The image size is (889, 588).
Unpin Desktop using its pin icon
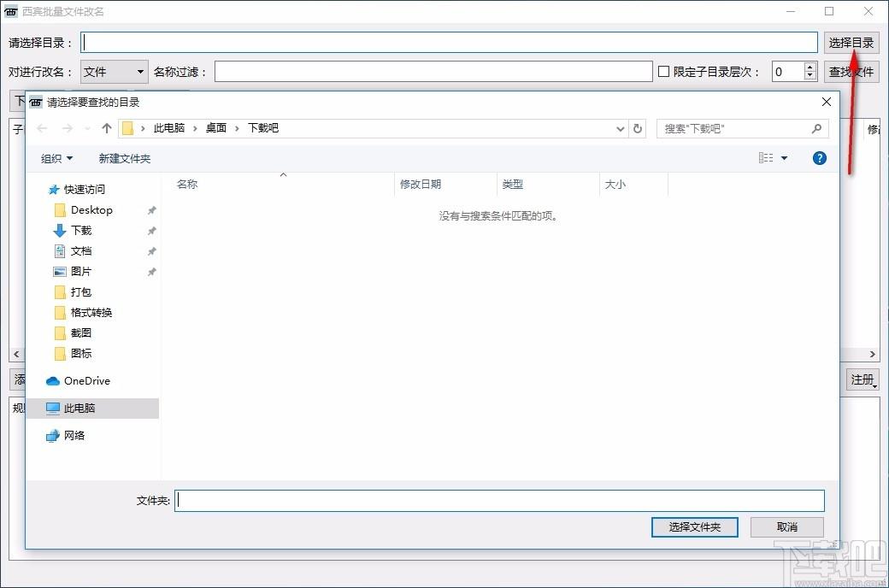[151, 210]
